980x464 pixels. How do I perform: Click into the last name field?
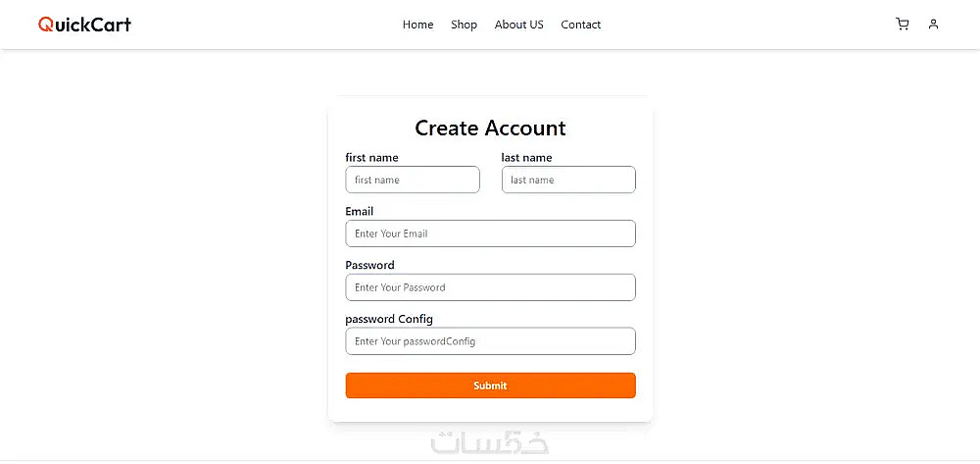pyautogui.click(x=568, y=180)
